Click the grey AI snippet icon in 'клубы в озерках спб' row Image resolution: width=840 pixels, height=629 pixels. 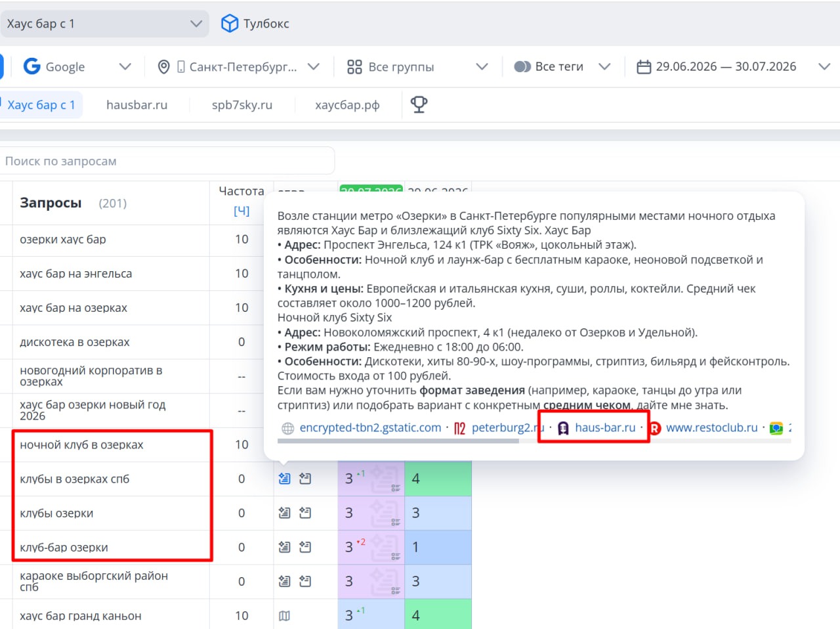point(305,479)
